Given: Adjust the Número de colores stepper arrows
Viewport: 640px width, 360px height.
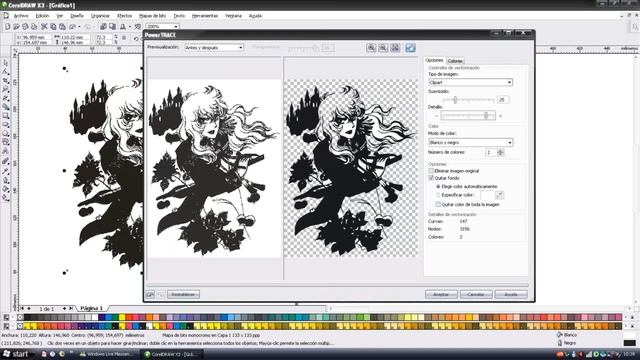Looking at the screenshot, I should click(501, 152).
